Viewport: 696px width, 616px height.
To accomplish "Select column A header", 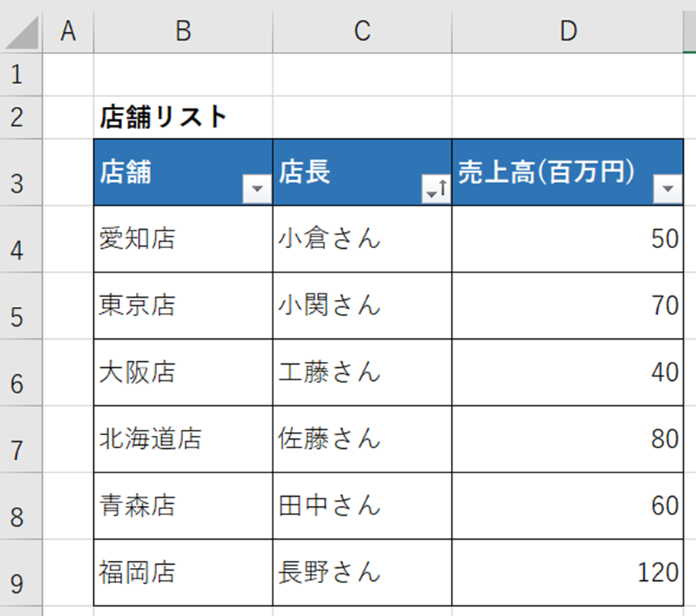I will pos(68,31).
